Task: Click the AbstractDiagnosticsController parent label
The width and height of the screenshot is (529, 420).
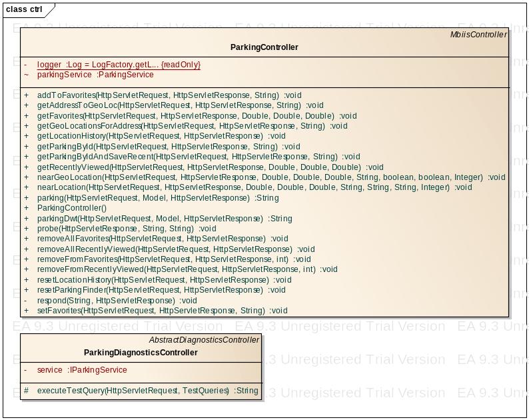Action: [204, 339]
